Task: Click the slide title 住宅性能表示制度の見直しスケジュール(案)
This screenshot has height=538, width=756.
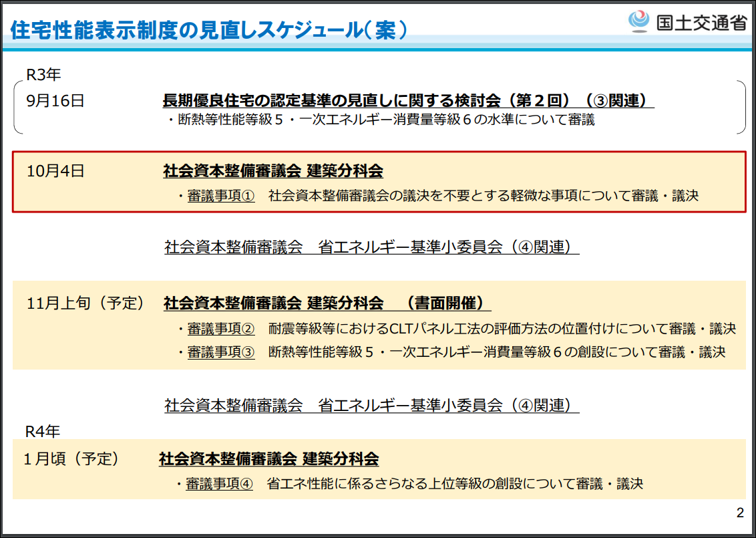Action: (209, 30)
